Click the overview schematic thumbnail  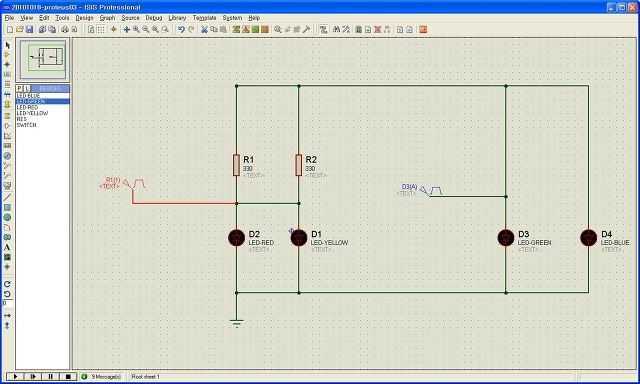click(43, 60)
